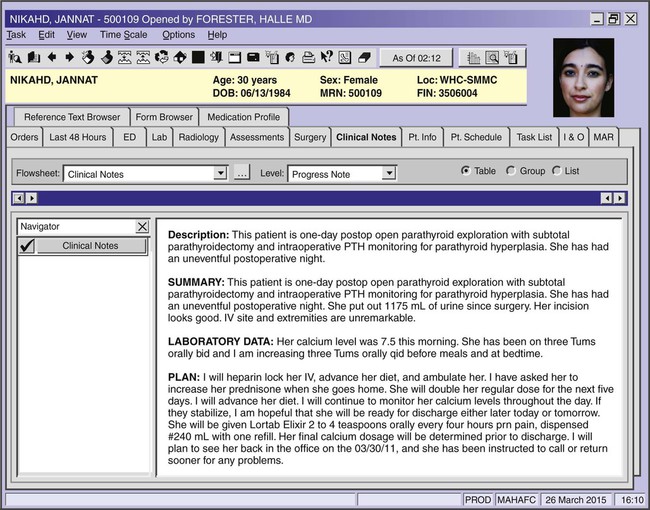Switch to the Radiology tab
Screen dimensions: 650x510
(198, 137)
